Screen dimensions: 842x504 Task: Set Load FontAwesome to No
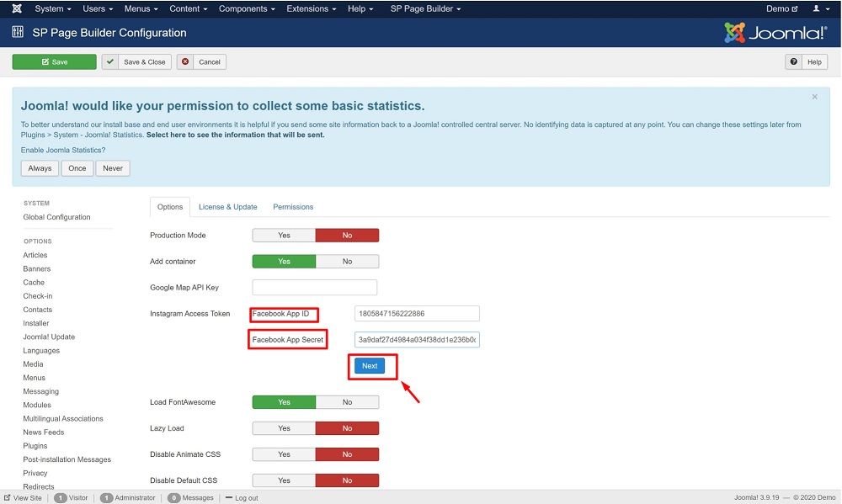point(348,402)
